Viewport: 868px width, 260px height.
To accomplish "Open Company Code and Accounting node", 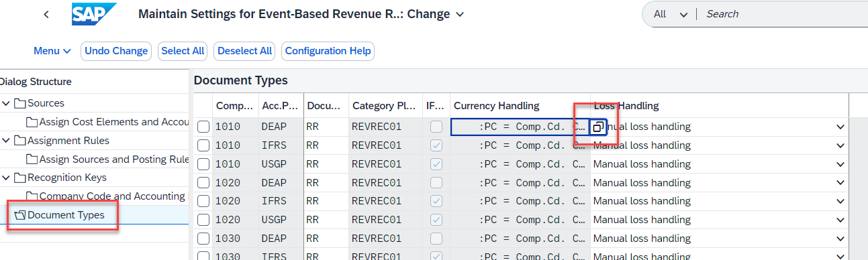I will point(112,196).
